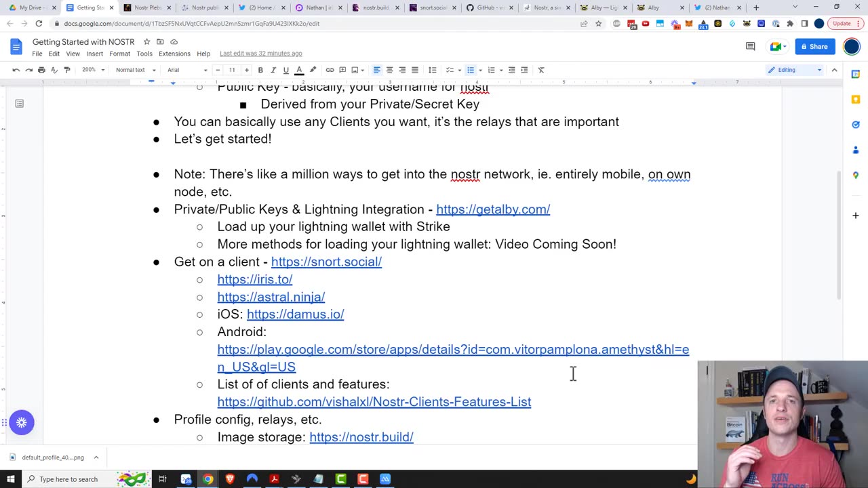Open the Help menu

click(203, 54)
